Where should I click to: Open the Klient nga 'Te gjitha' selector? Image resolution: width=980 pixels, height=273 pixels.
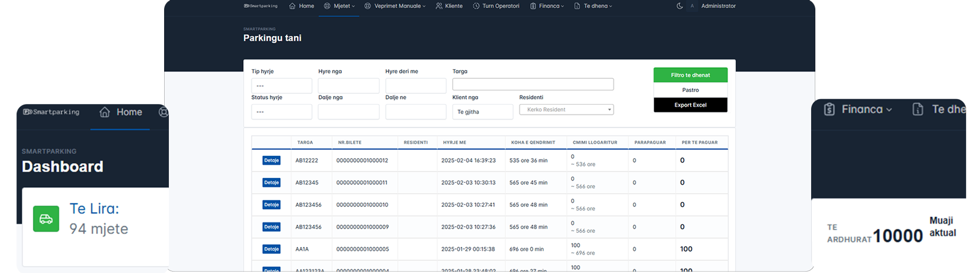(482, 112)
